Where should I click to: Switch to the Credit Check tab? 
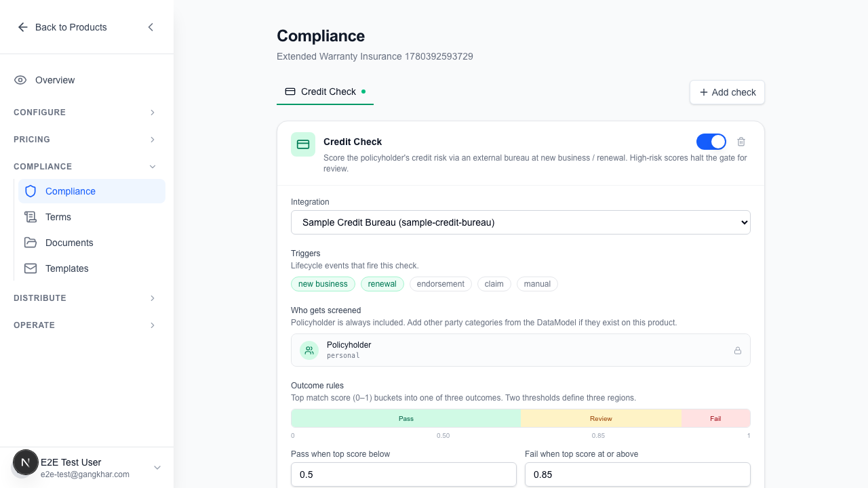tap(325, 91)
